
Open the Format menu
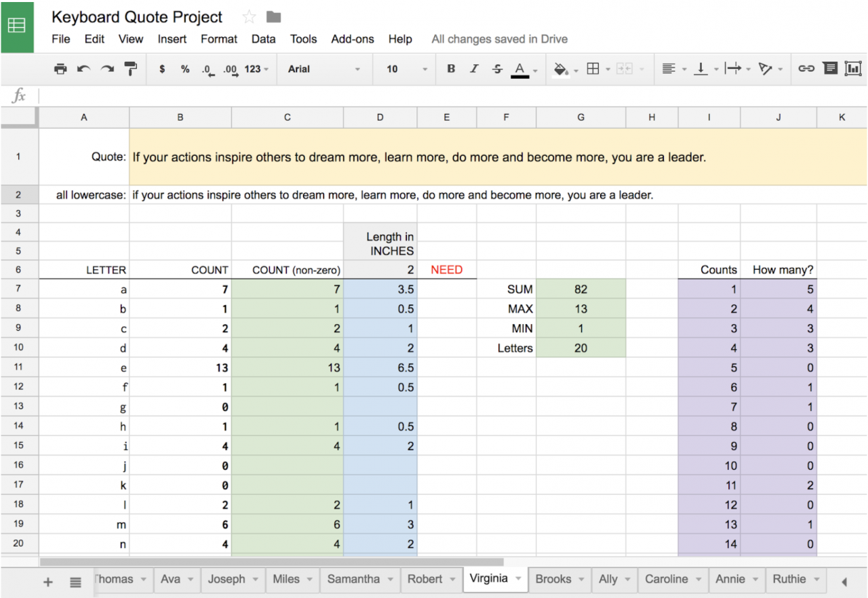tap(218, 39)
